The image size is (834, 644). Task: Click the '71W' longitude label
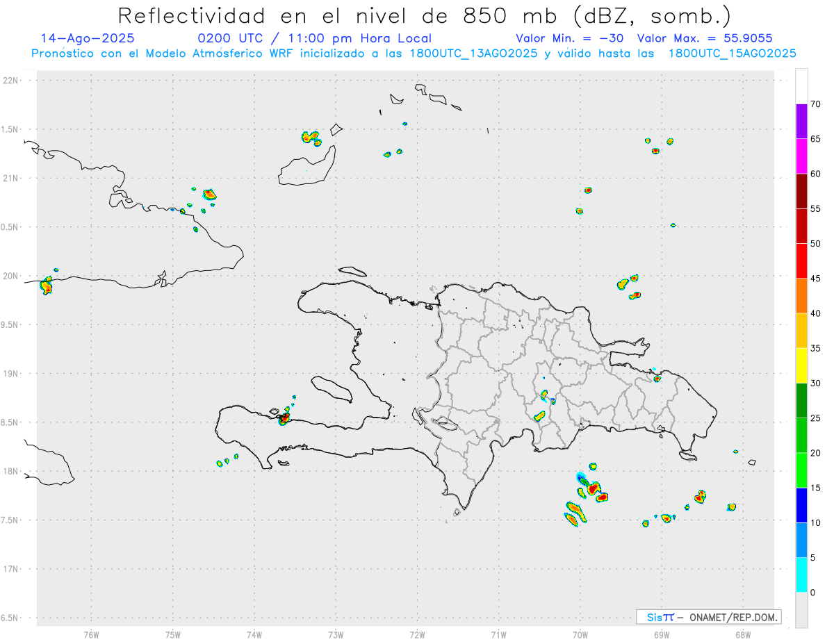[498, 635]
